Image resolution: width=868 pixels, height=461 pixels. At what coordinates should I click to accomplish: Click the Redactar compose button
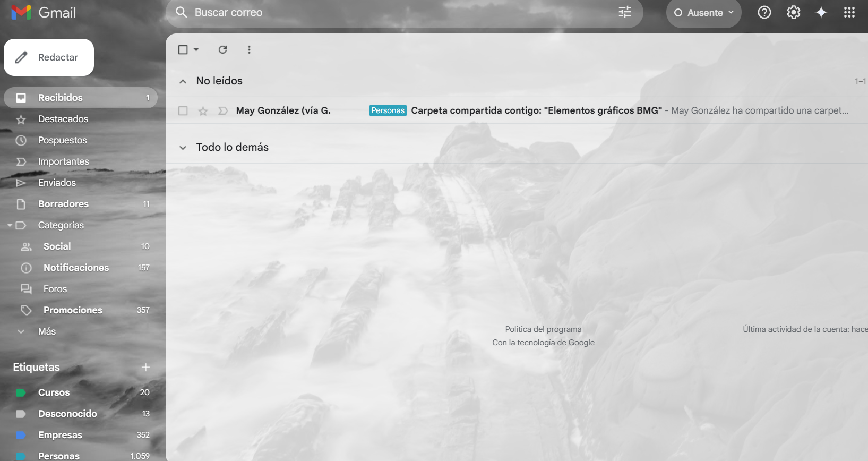tap(49, 57)
